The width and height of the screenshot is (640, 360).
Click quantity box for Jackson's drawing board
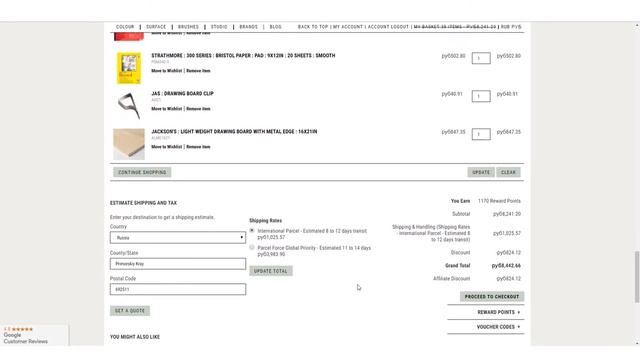pos(481,134)
